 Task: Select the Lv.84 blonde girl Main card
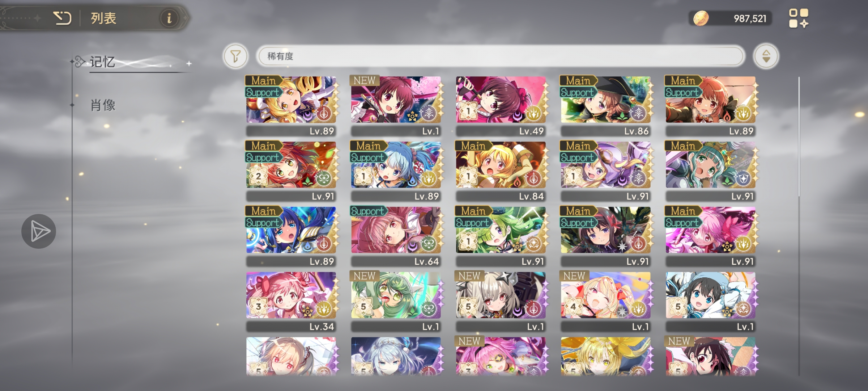pos(501,171)
